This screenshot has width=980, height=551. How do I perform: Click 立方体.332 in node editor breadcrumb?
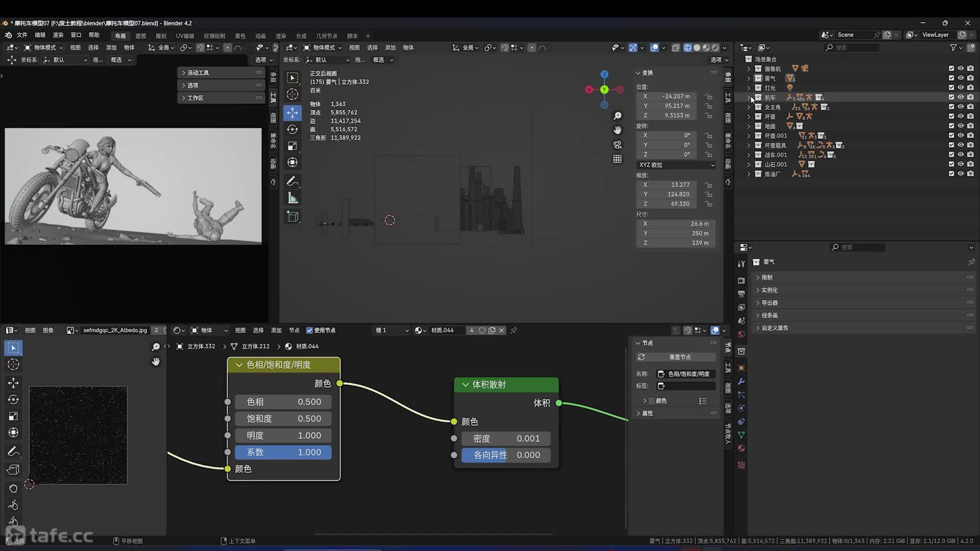[201, 346]
